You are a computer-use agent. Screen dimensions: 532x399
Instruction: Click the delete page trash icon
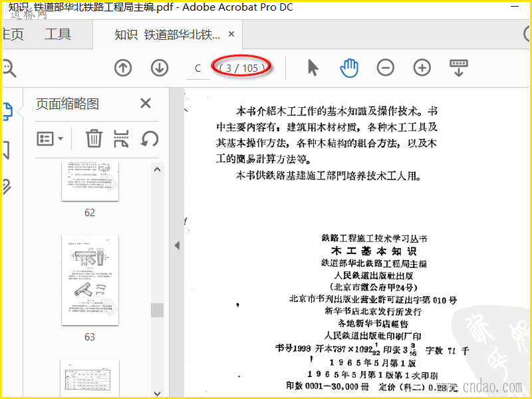click(94, 138)
